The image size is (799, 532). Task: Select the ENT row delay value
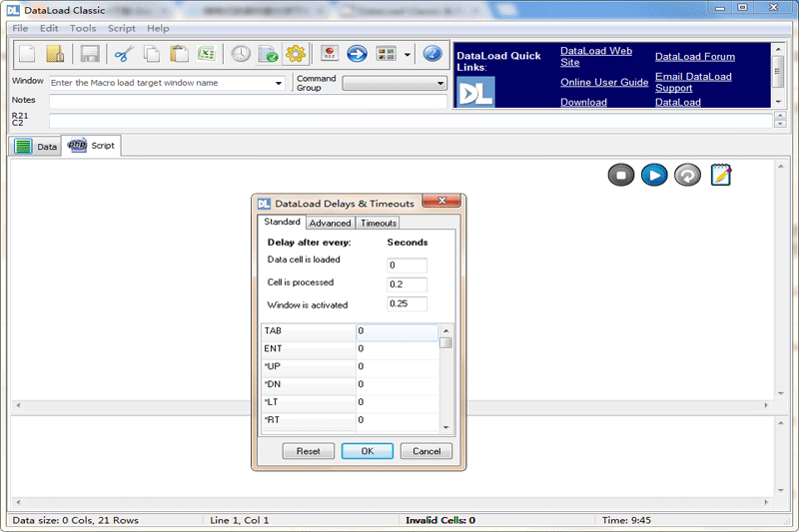click(397, 348)
